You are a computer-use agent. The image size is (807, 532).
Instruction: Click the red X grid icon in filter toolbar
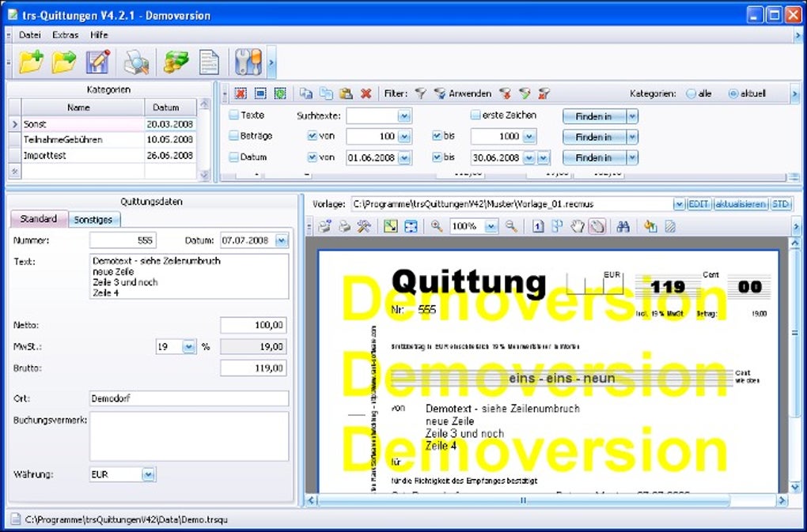coord(241,93)
